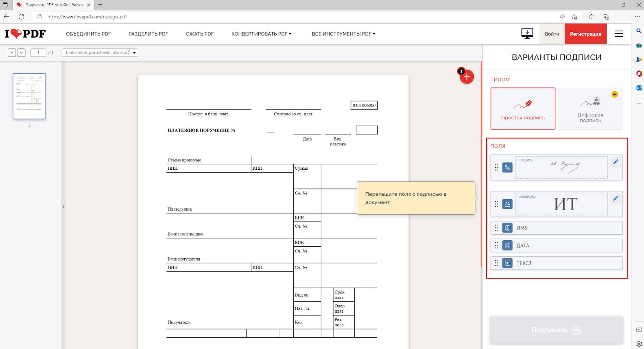Open the browser favorites list icon
Image resolution: width=644 pixels, height=349 pixels.
[x=591, y=17]
